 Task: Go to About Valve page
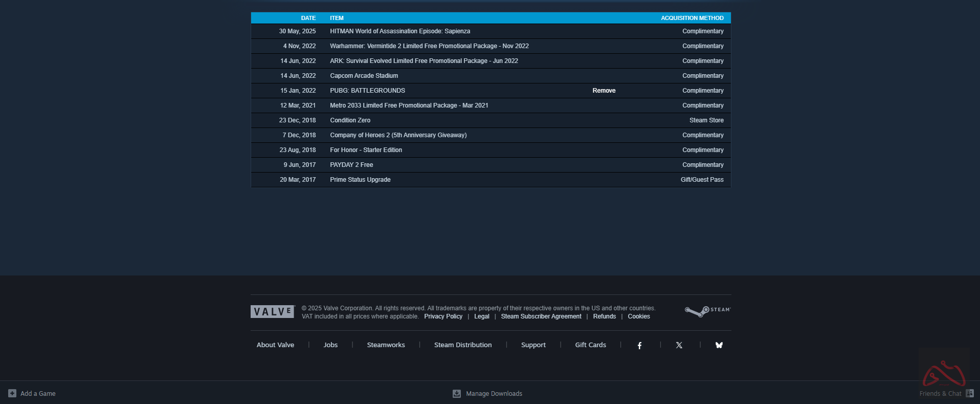tap(275, 345)
